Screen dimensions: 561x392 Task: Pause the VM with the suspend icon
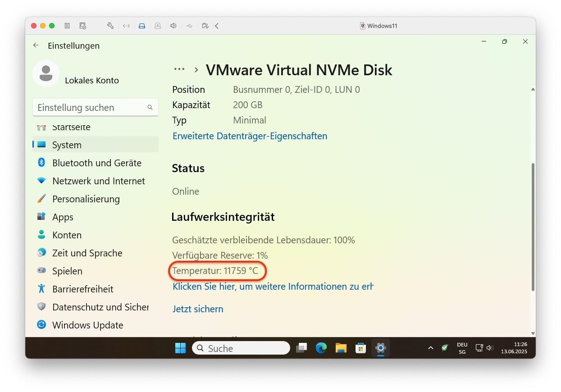(x=67, y=26)
